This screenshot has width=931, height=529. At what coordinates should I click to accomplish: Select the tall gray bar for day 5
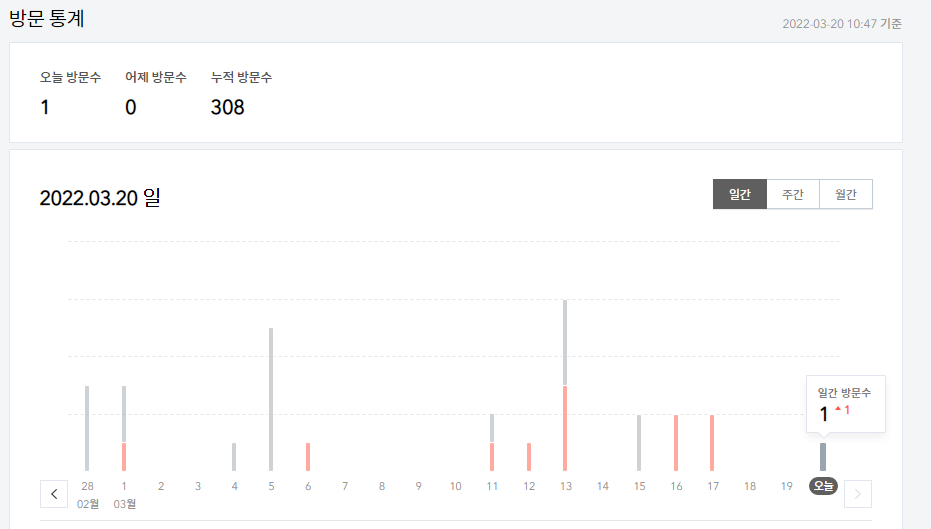coord(271,400)
